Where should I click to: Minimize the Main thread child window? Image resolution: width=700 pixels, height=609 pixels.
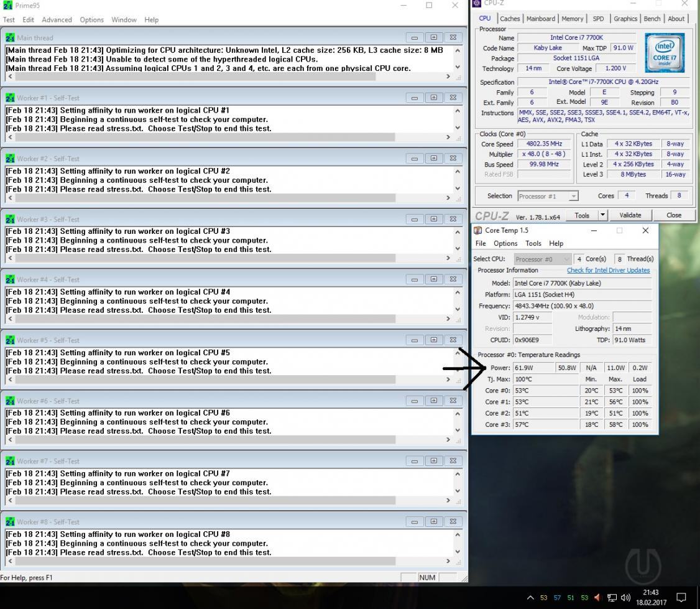tap(414, 37)
